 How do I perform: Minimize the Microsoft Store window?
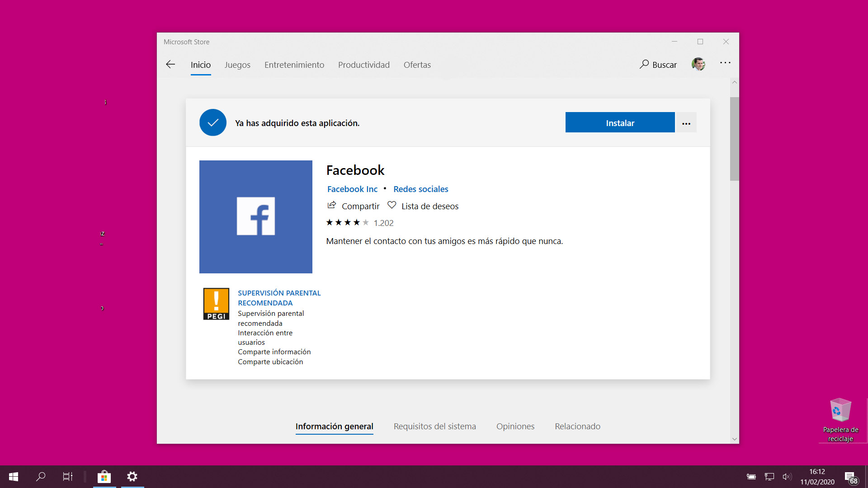click(x=675, y=42)
